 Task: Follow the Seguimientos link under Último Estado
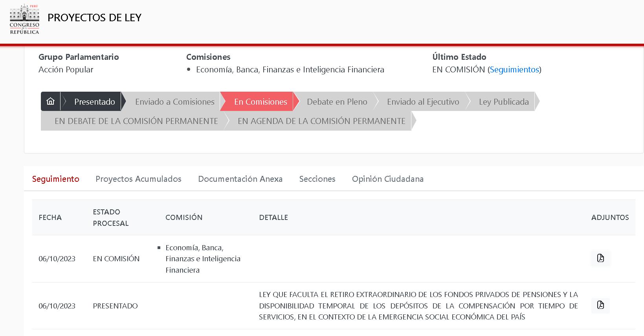coord(514,70)
